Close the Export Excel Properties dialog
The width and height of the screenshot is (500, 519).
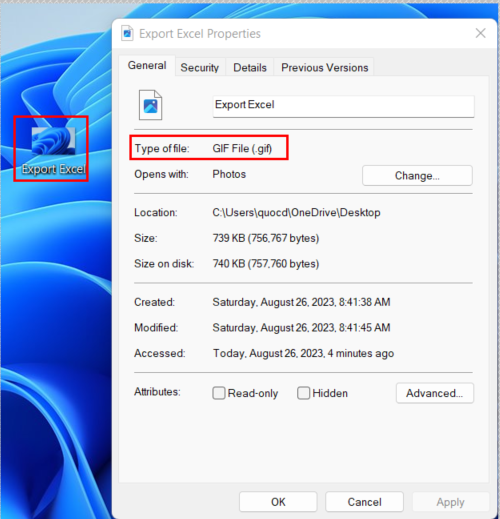480,33
